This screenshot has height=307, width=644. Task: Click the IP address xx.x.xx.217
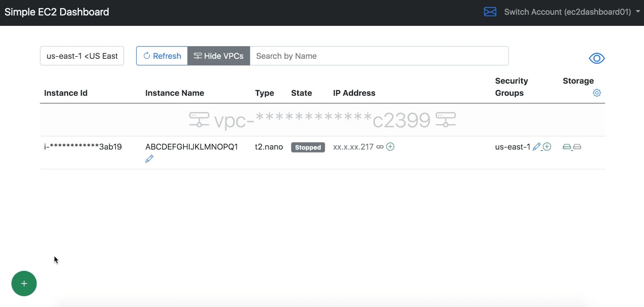[353, 147]
